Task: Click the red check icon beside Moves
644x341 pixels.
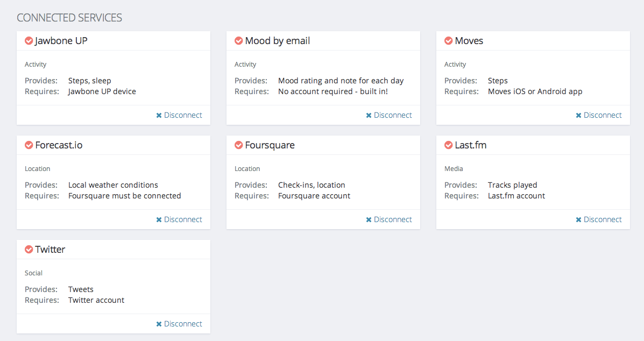Action: 449,41
